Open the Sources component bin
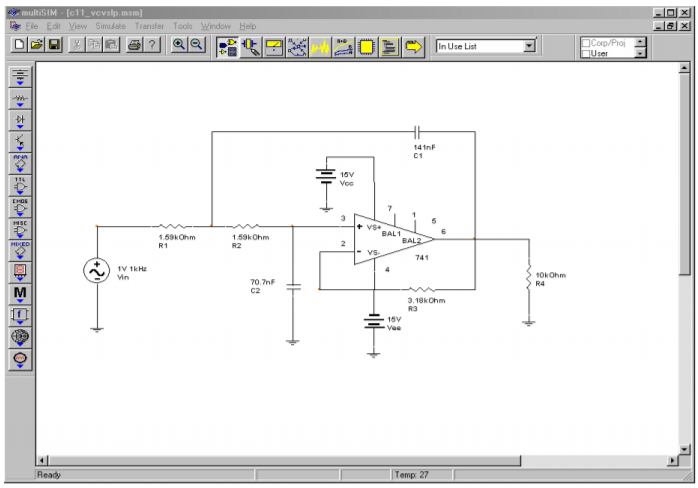Viewport: 698px width, 488px height. 20,75
